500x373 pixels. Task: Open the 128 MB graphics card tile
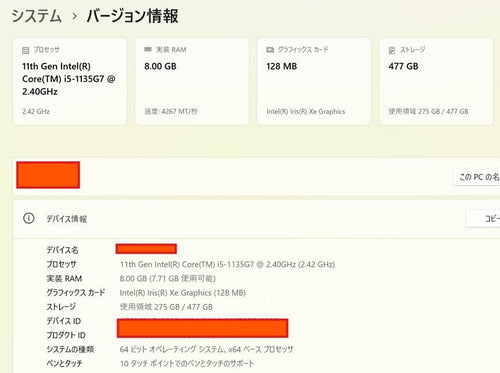(x=314, y=81)
